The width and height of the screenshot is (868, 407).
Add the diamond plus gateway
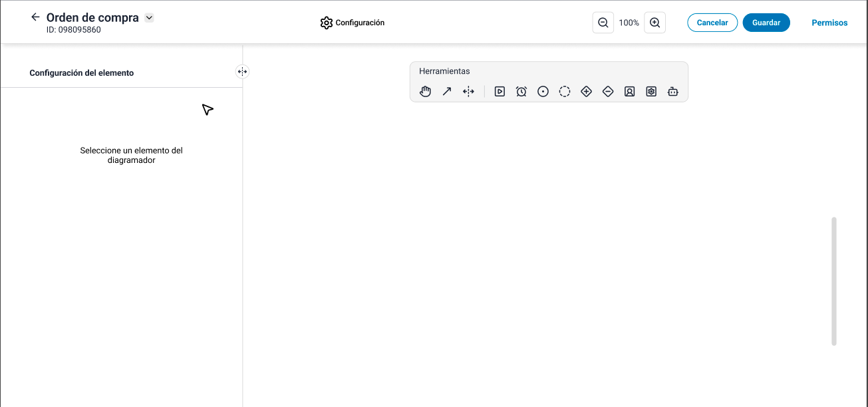coord(586,92)
